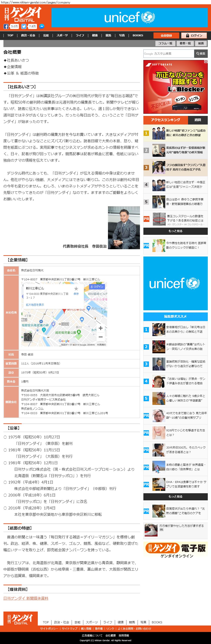
Task: Open PR 悪玉コレステロール article link
Action: [x=185, y=218]
